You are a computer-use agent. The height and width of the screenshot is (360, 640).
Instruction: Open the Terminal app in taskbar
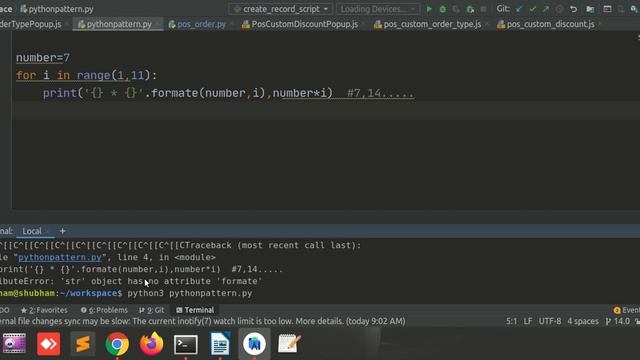click(x=186, y=344)
